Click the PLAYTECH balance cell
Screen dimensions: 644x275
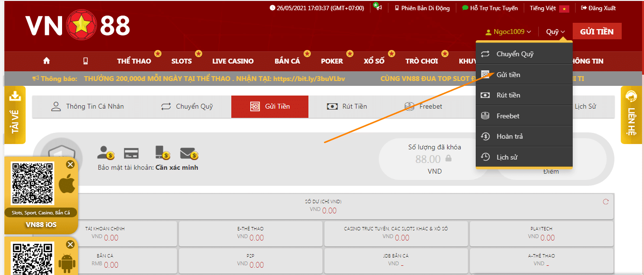pyautogui.click(x=542, y=233)
